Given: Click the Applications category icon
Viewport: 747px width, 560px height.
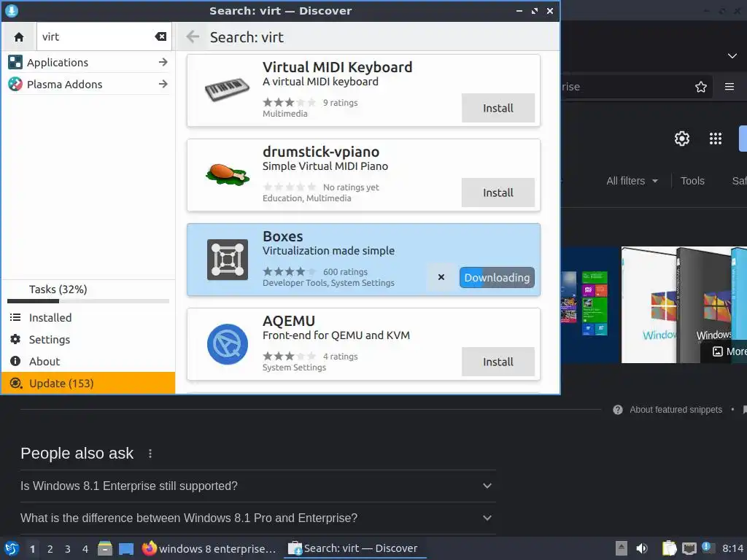Looking at the screenshot, I should coord(15,62).
